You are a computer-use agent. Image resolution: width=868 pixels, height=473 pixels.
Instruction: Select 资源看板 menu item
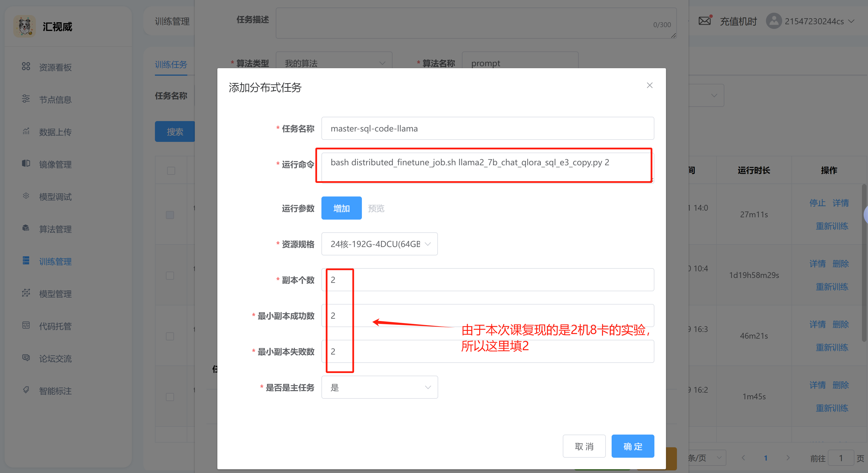[55, 67]
